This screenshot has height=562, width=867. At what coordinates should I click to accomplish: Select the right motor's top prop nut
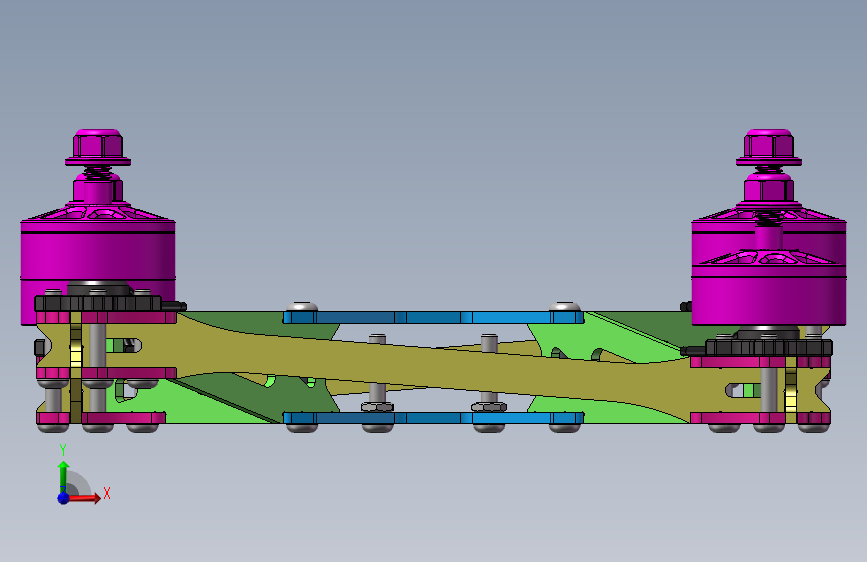pyautogui.click(x=769, y=148)
